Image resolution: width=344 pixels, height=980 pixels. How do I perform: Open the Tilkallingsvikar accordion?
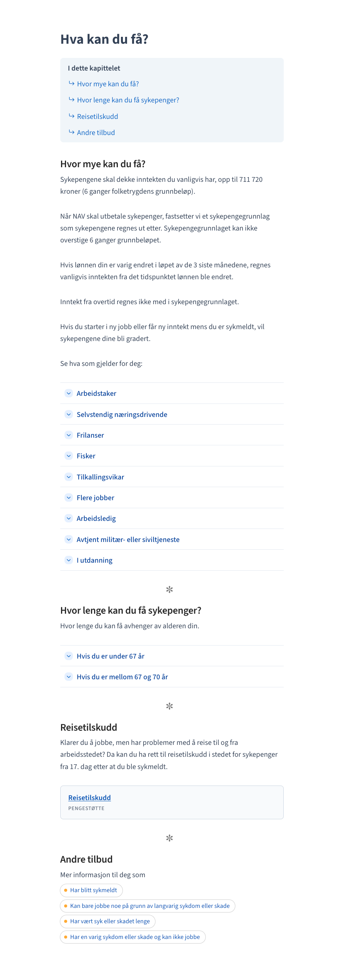[100, 477]
